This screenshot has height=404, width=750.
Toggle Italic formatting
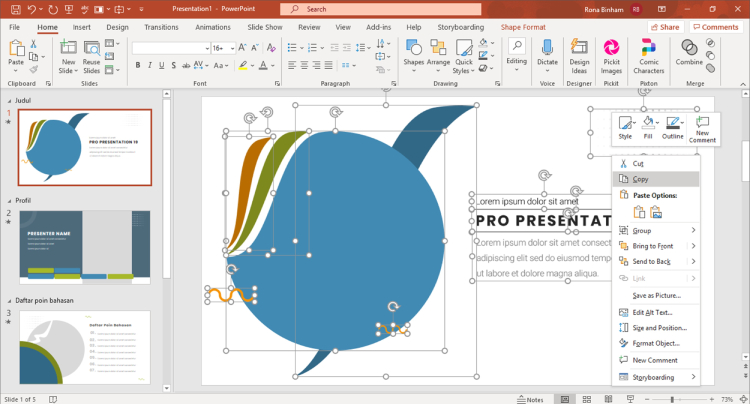(x=150, y=65)
